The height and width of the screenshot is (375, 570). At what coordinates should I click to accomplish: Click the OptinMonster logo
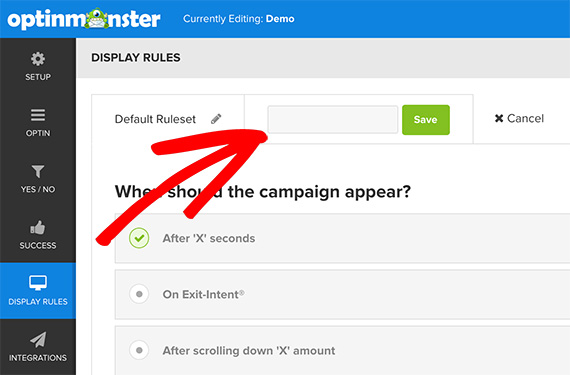[x=84, y=19]
